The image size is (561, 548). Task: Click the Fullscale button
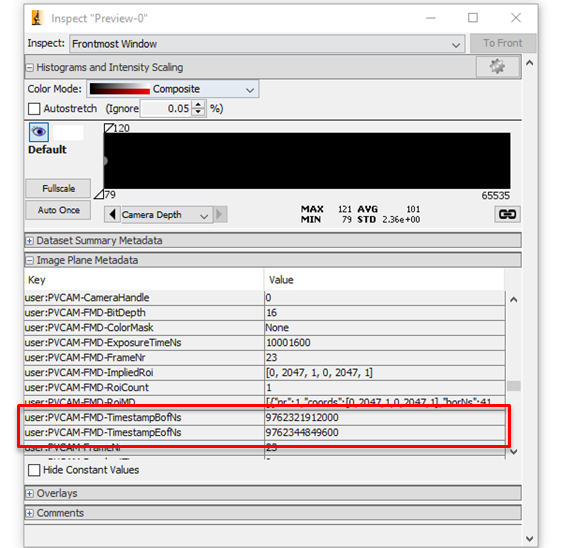click(58, 189)
